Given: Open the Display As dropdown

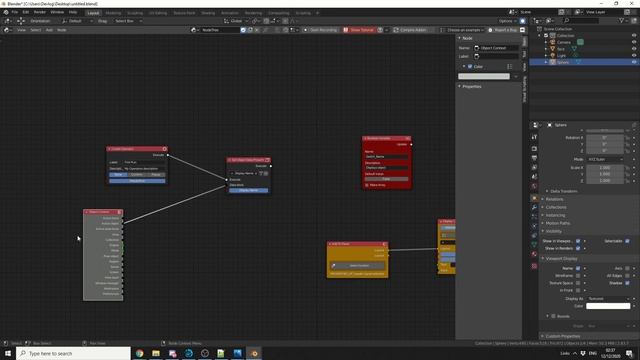Looking at the screenshot, I should 608,299.
